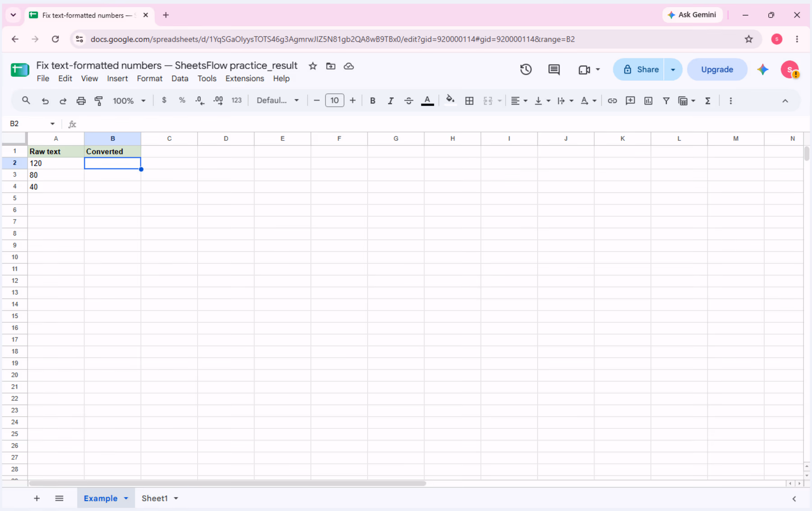Image resolution: width=812 pixels, height=511 pixels.
Task: Add a new sheet with plus button
Action: pyautogui.click(x=37, y=498)
